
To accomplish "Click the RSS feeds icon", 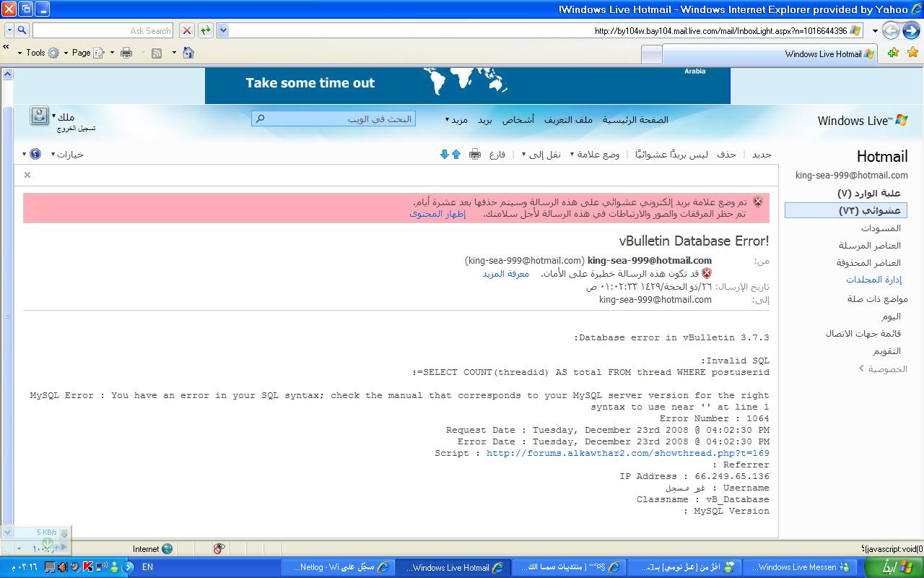I will [x=157, y=53].
